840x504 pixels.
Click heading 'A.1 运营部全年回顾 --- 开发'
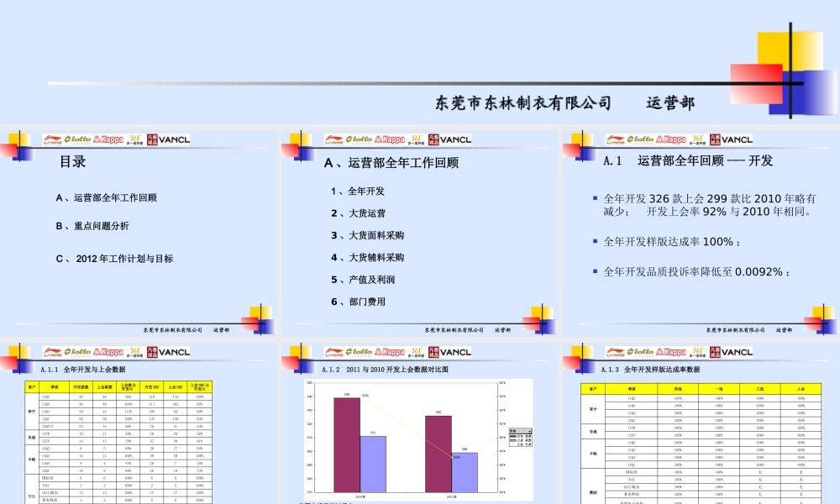tap(688, 160)
